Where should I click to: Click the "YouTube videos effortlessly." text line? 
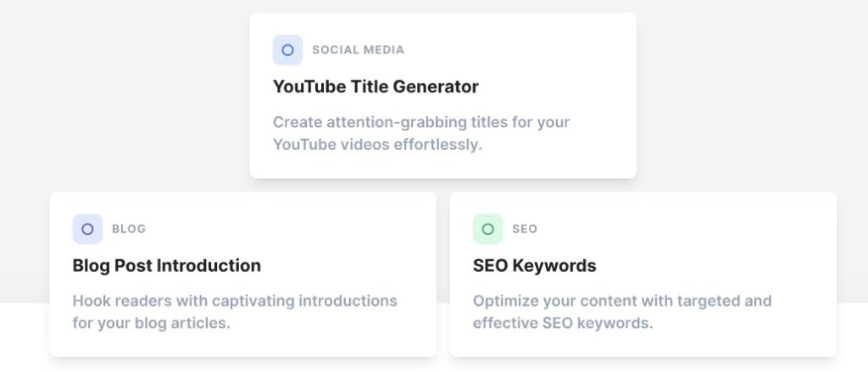(x=377, y=144)
